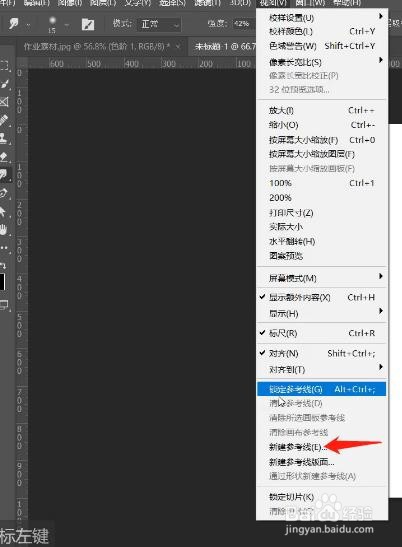This screenshot has height=547, width=402.
Task: Swap foreground and background colors
Action: click(3, 265)
